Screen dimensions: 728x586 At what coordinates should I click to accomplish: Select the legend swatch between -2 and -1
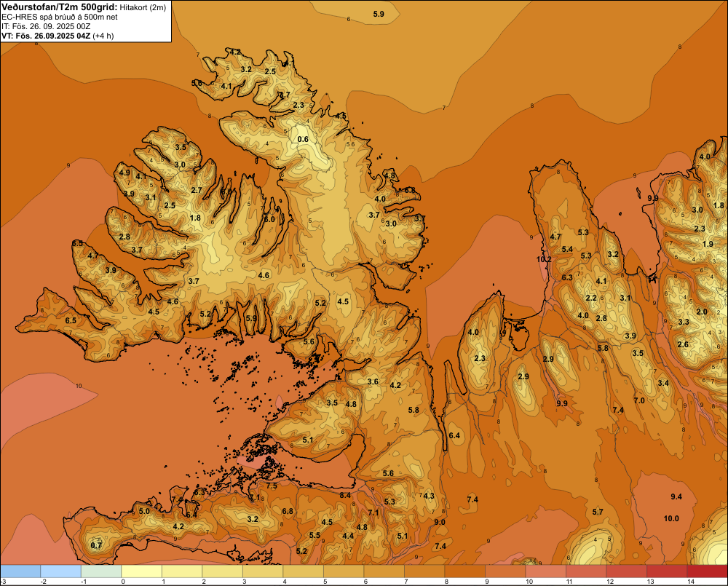[x=61, y=571]
